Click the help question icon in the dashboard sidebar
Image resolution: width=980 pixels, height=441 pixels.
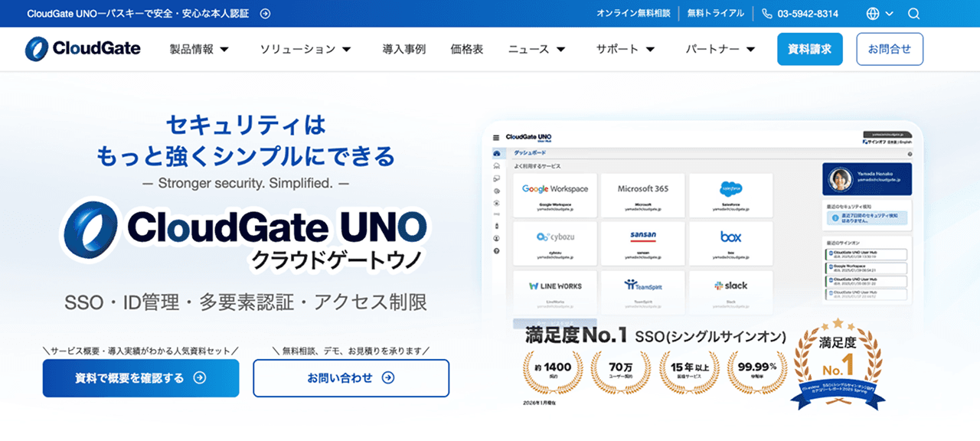coord(497,250)
